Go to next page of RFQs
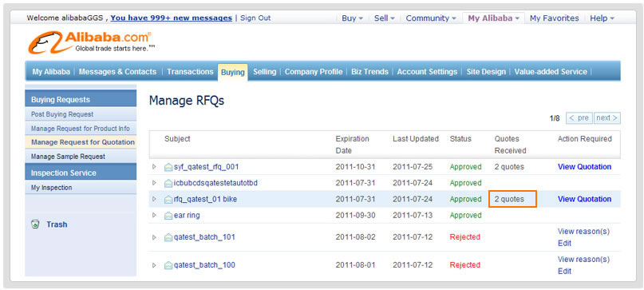The image size is (644, 290). point(607,118)
